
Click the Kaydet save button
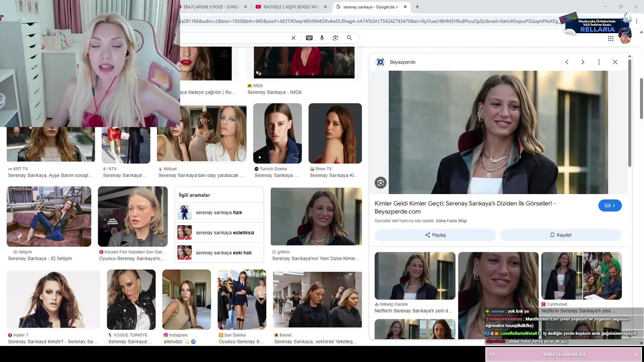pos(560,235)
